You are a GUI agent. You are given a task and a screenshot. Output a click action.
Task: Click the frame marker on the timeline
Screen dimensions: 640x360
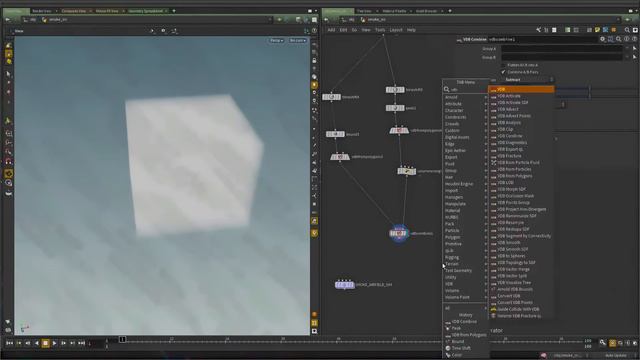(122, 339)
